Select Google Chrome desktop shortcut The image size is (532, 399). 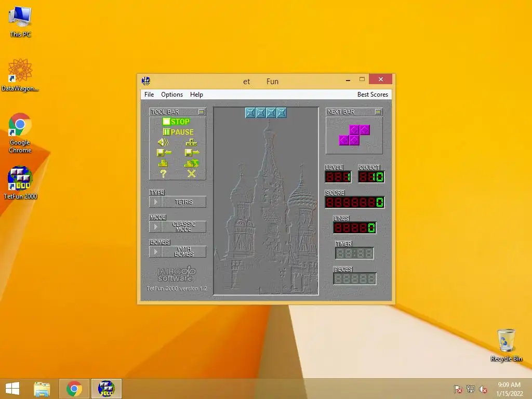[20, 132]
